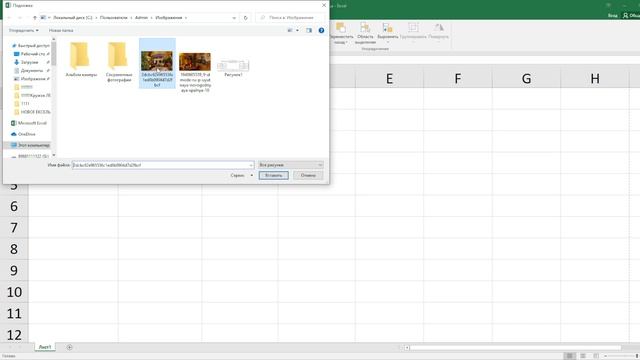Open Область выделения in Excel ribbon
This screenshot has width=640, height=360.
click(x=365, y=33)
